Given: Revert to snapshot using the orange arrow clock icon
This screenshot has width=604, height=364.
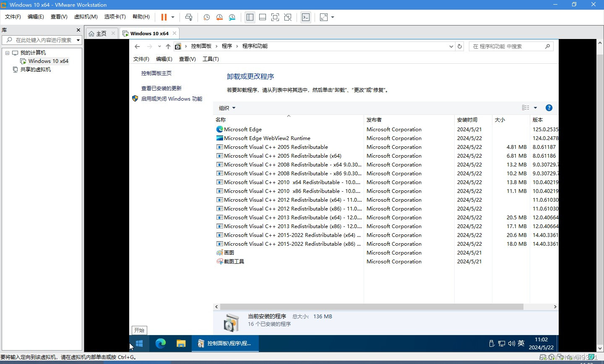Looking at the screenshot, I should pyautogui.click(x=219, y=17).
